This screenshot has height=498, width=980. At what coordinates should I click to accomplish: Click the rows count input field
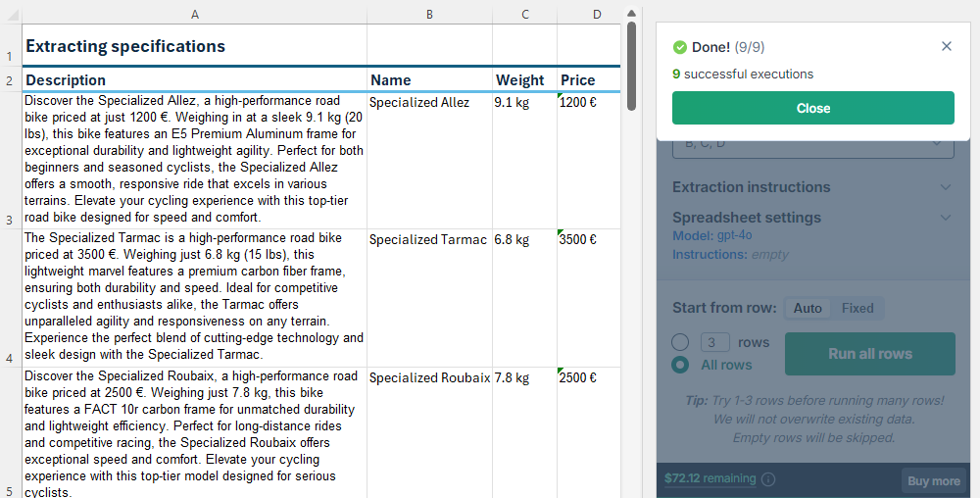tap(714, 342)
